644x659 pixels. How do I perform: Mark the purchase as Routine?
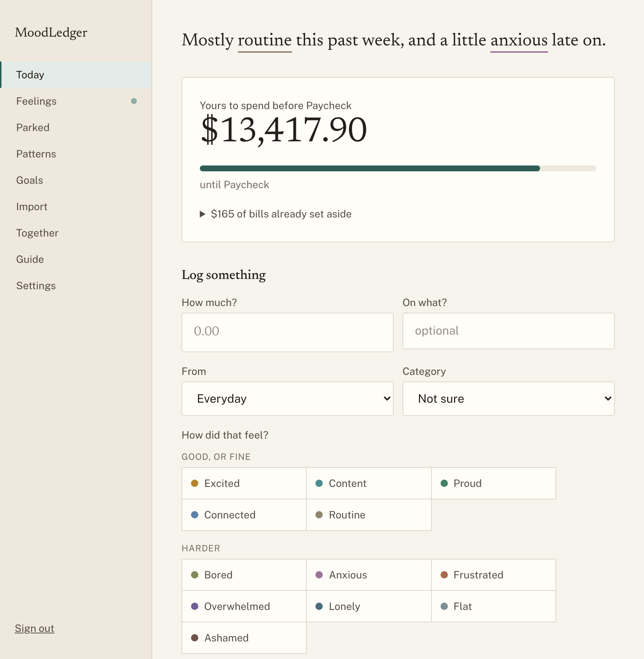pos(369,515)
